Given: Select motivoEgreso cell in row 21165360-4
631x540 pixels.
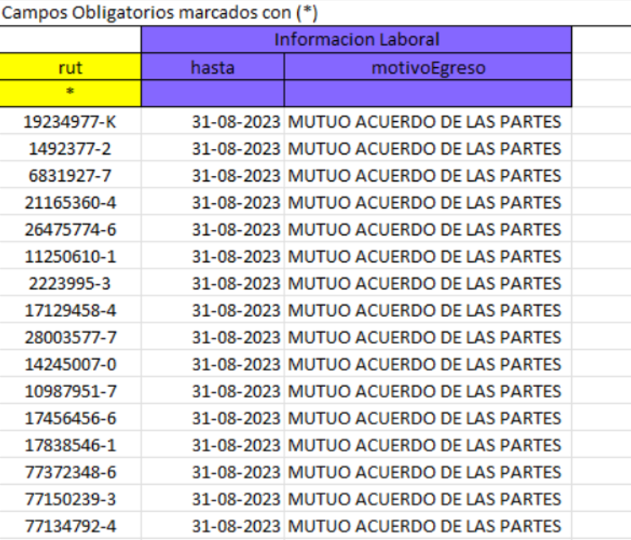Looking at the screenshot, I should 428,202.
